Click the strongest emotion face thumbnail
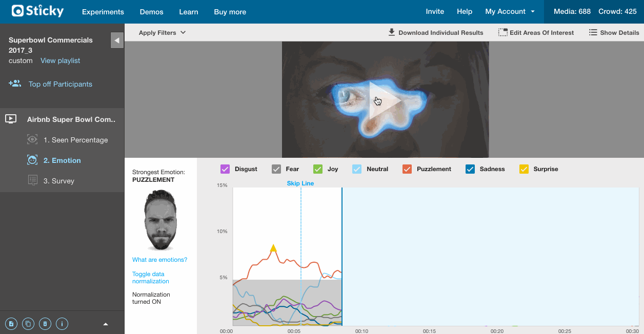 pyautogui.click(x=159, y=220)
